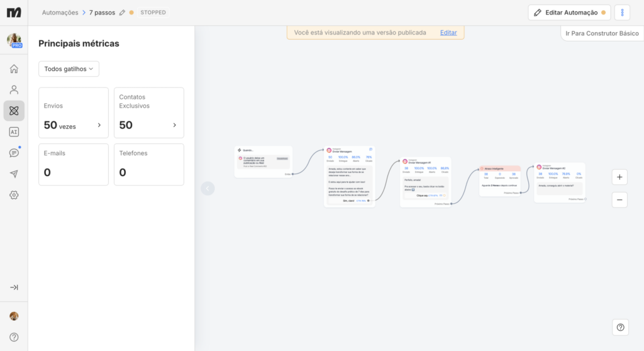Open the Todos gatilhos dropdown
Viewport: 644px width, 351px height.
(x=69, y=69)
